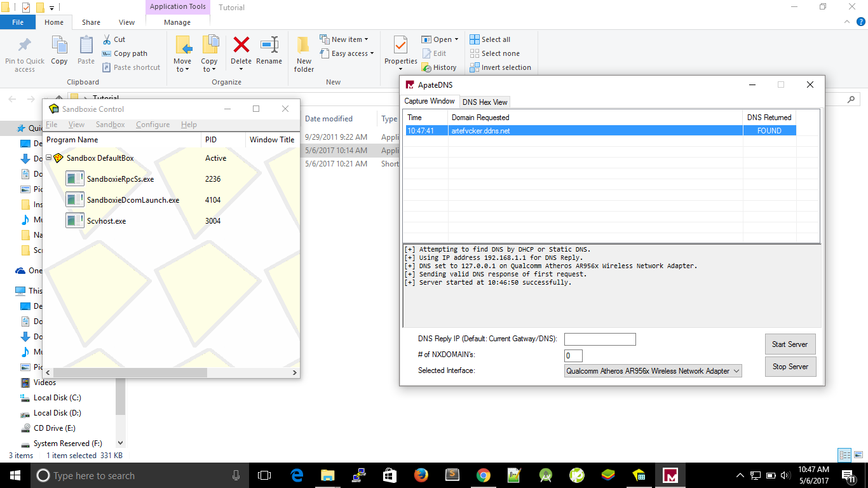868x488 pixels.
Task: Open the Easy access dropdown
Action: click(347, 53)
